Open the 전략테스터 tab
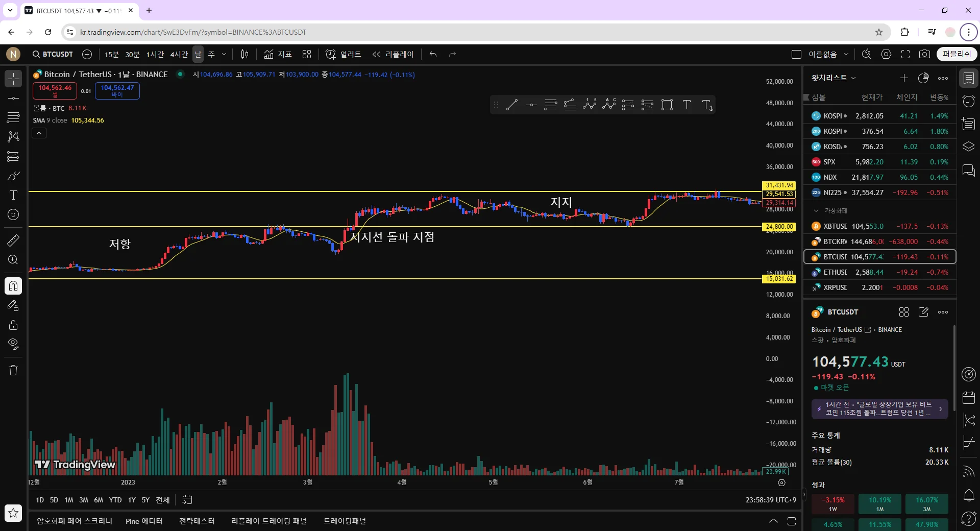This screenshot has height=531, width=980. point(197,521)
